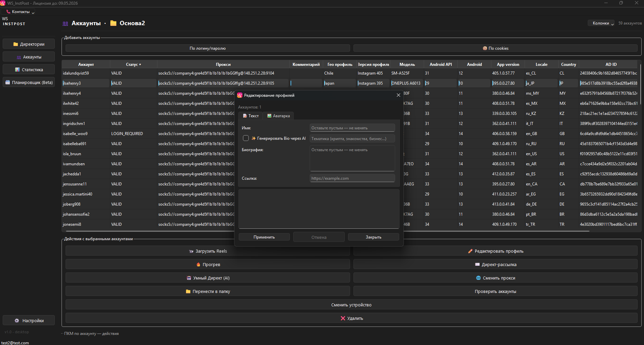Viewport: 644px width, 345px height.
Task: Switch to the Аватарка tab
Action: point(278,116)
